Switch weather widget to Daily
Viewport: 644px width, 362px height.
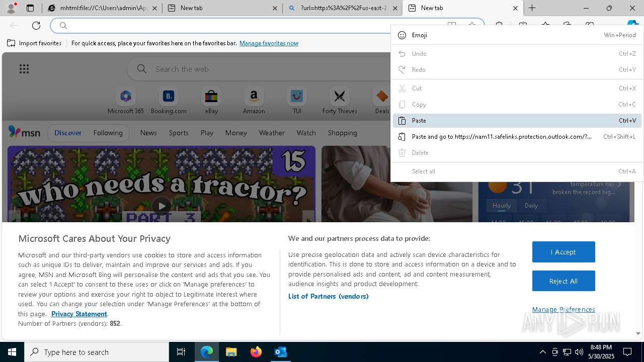(x=531, y=206)
